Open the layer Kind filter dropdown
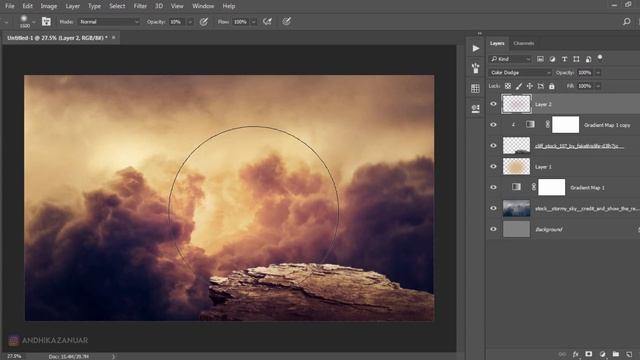 (510, 59)
